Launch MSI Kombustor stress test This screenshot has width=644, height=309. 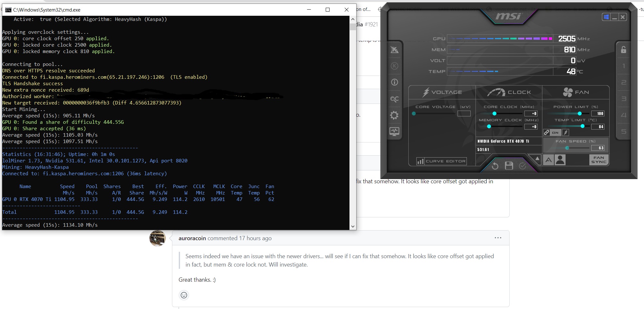pos(395,50)
